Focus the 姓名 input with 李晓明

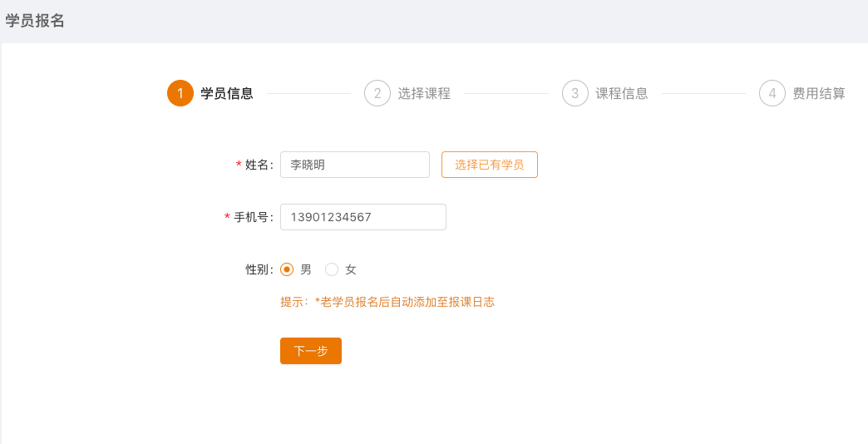pos(355,165)
